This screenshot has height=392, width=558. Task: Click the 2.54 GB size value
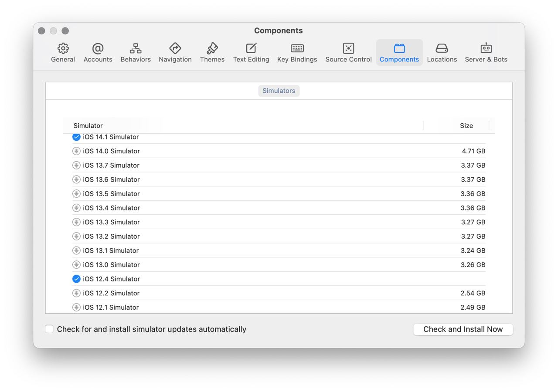473,293
